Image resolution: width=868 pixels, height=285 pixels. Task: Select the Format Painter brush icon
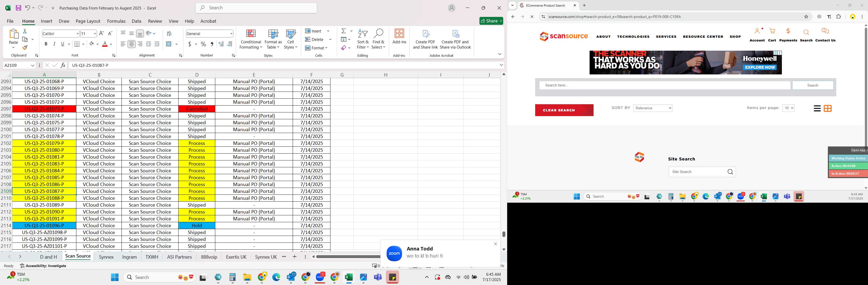tap(25, 47)
